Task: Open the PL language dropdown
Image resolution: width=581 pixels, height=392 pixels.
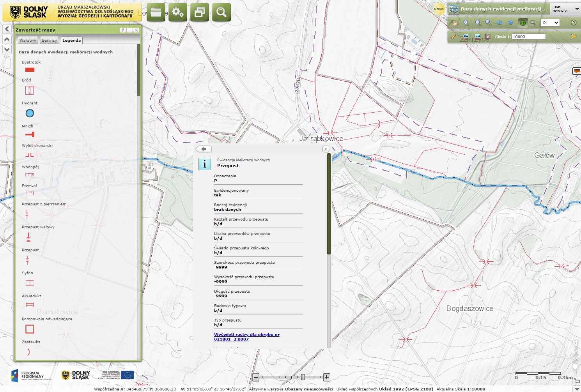Action: tap(550, 23)
